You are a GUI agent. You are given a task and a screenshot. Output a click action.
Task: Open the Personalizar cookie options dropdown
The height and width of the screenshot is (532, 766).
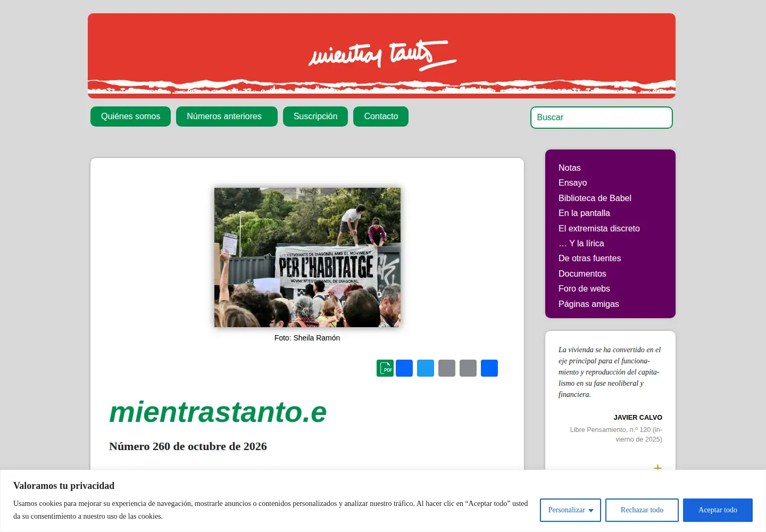570,510
